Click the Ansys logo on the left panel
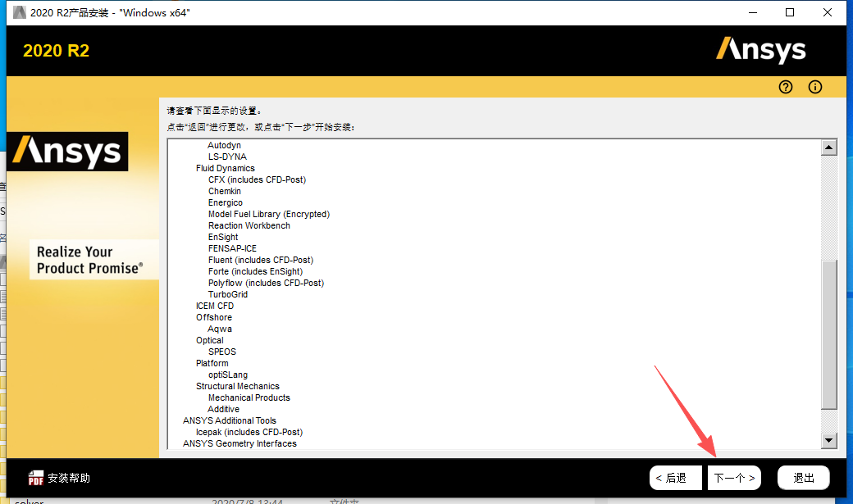 point(67,152)
